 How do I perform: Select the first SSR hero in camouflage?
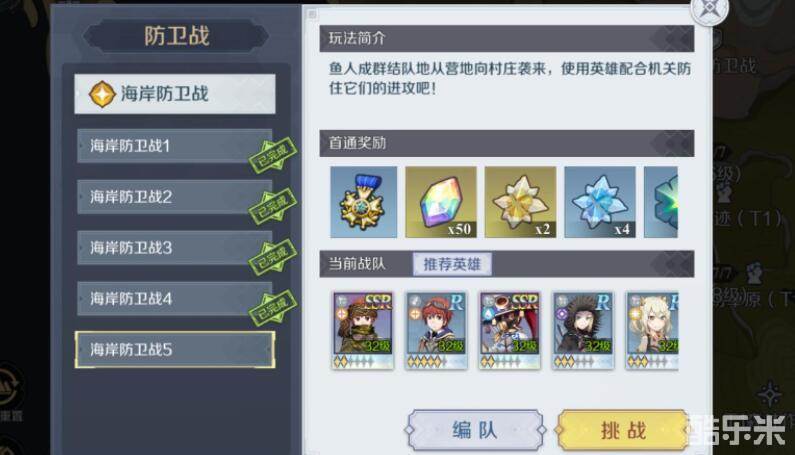(x=363, y=330)
